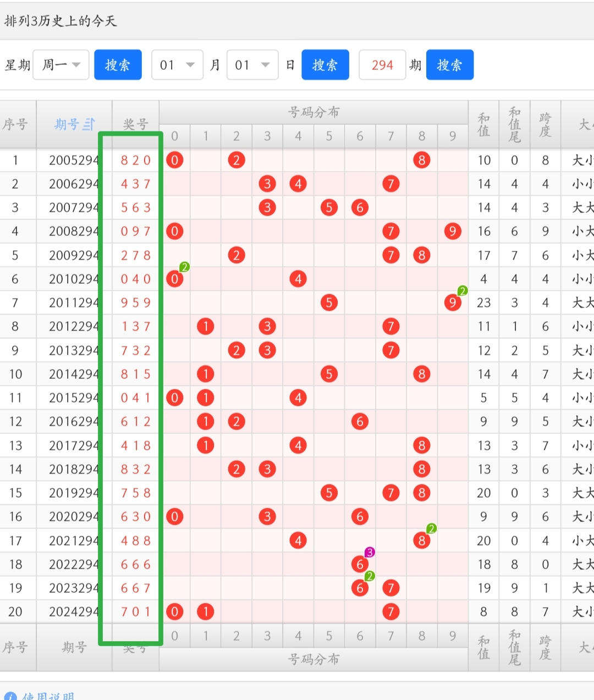
Task: Click the winning number 959
Action: coord(136,302)
